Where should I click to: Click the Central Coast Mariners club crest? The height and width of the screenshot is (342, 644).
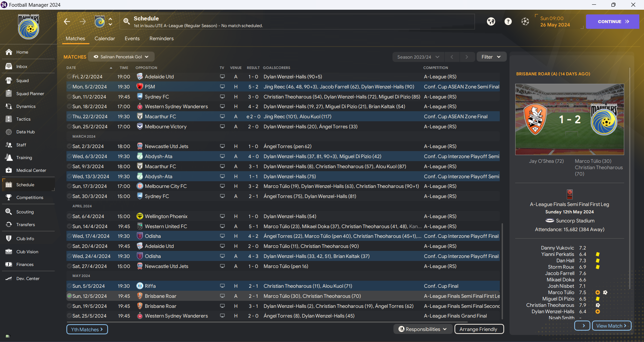[29, 27]
